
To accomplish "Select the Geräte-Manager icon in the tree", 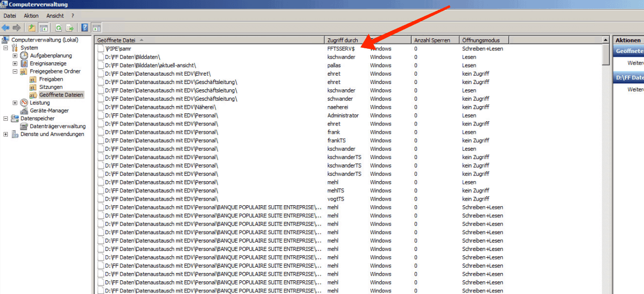I will pos(24,111).
